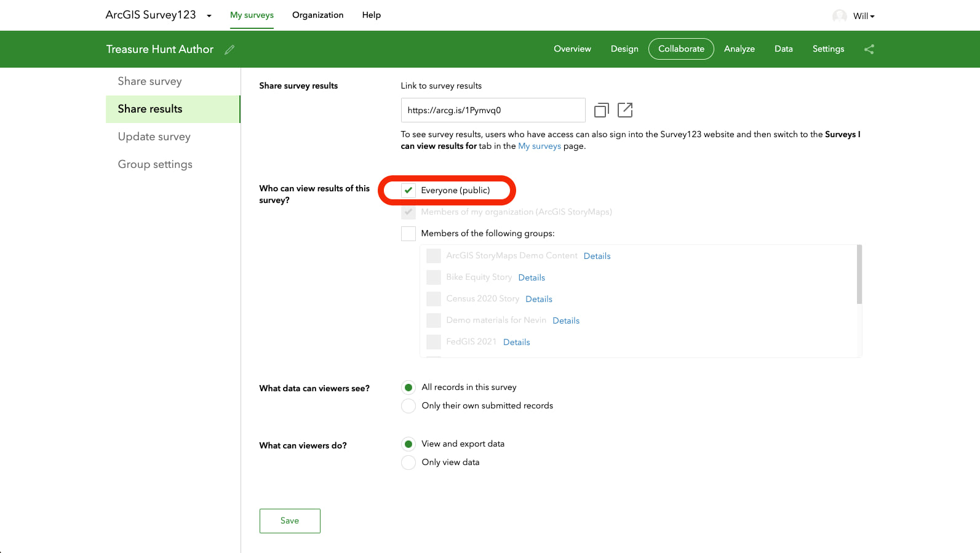
Task: Select Share results sidebar item
Action: pos(173,109)
